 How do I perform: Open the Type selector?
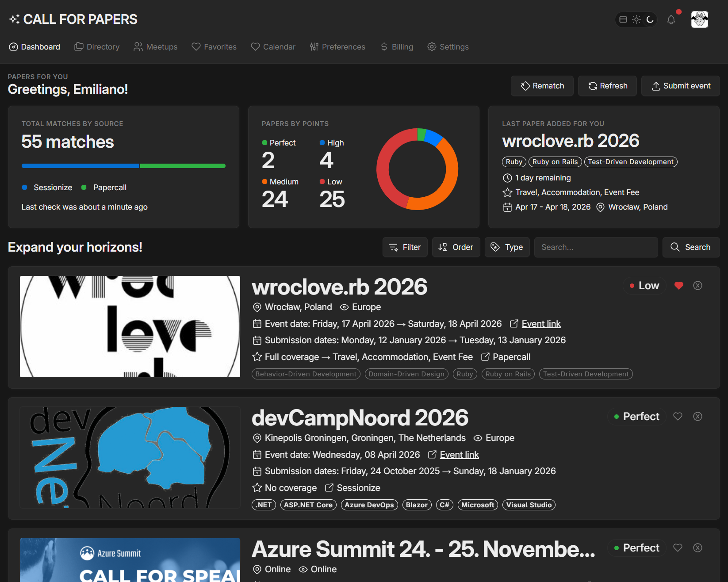click(507, 247)
